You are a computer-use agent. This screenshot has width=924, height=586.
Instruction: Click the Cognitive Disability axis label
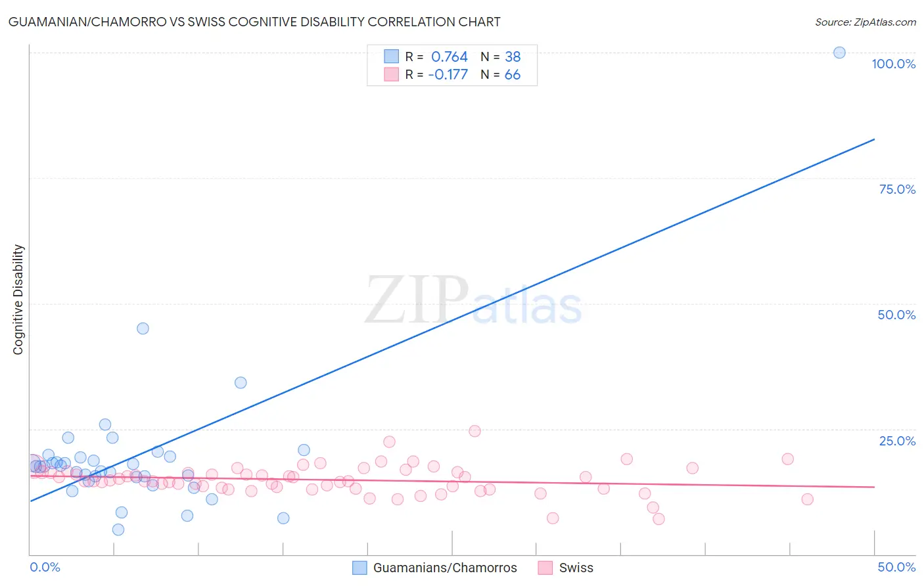(x=18, y=300)
